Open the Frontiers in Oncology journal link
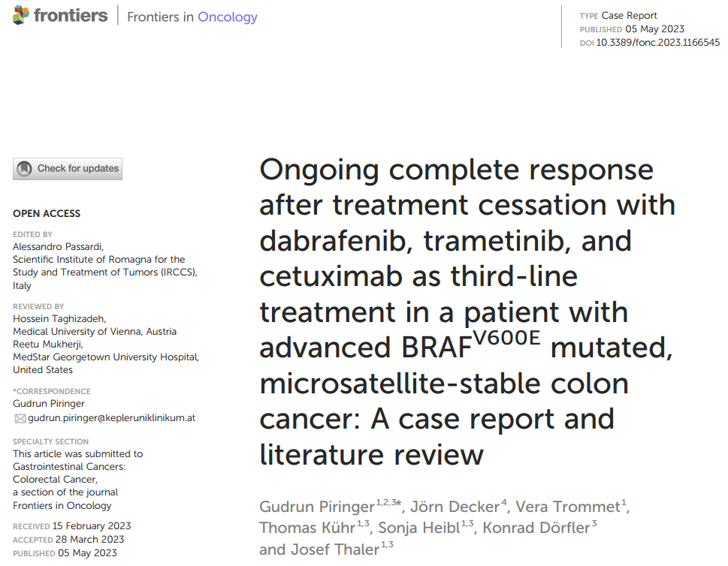Screen dimensions: 728x566 (192, 17)
